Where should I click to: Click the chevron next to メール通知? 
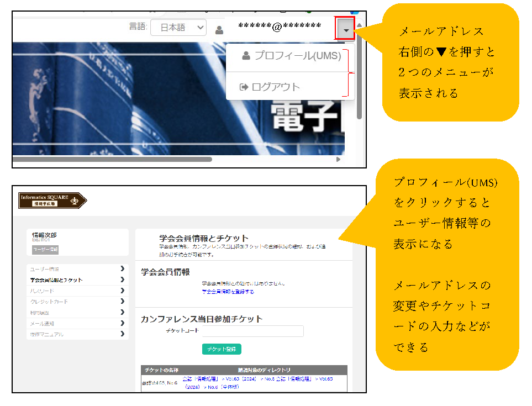tap(122, 323)
